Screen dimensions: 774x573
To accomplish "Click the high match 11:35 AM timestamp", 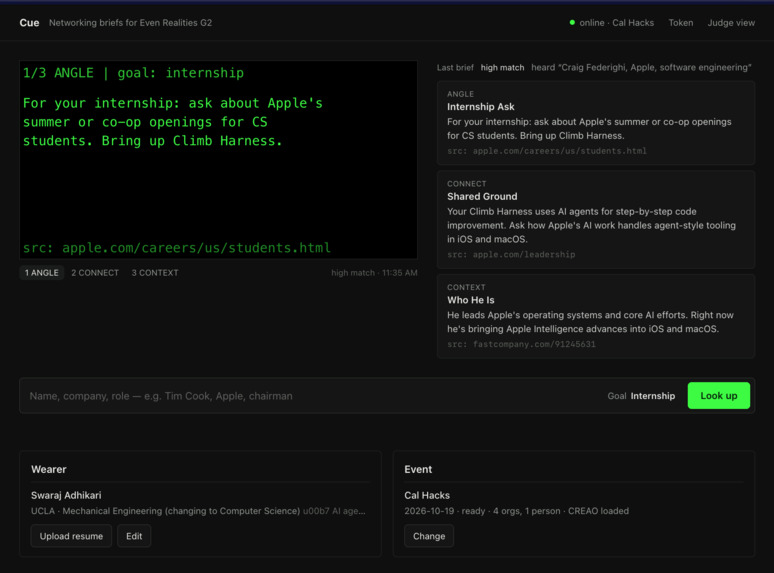I will pos(374,272).
